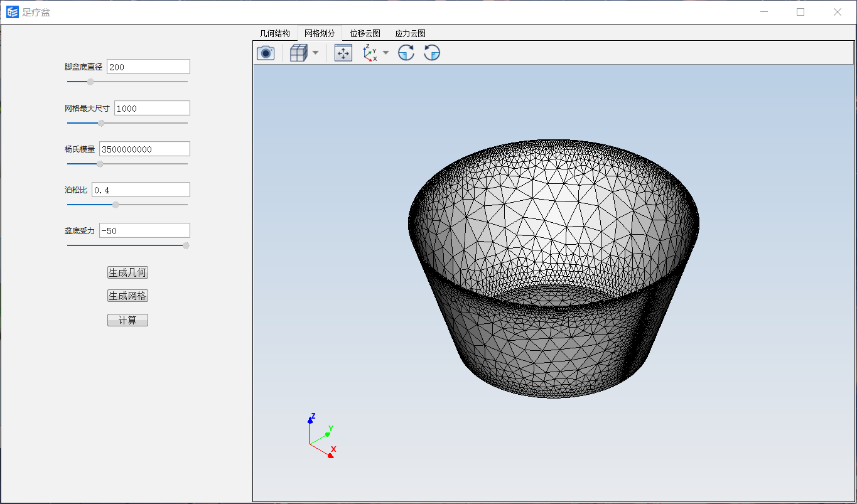Screen dimensions: 857x504
Task: Click the 脚盆底直径 label
Action: (84, 67)
